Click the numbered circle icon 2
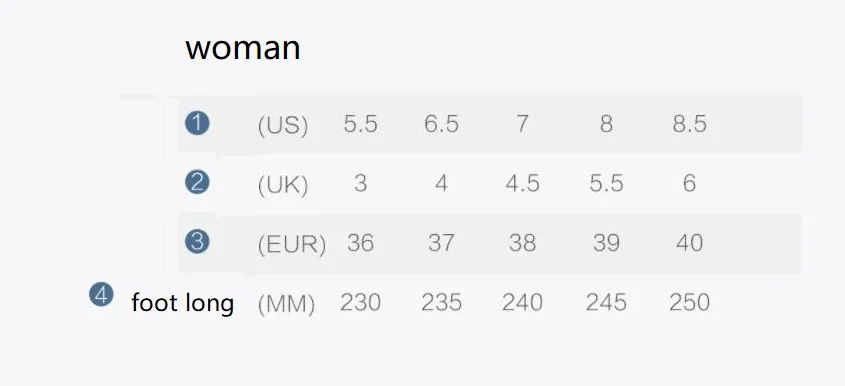845x386 pixels. pyautogui.click(x=197, y=182)
